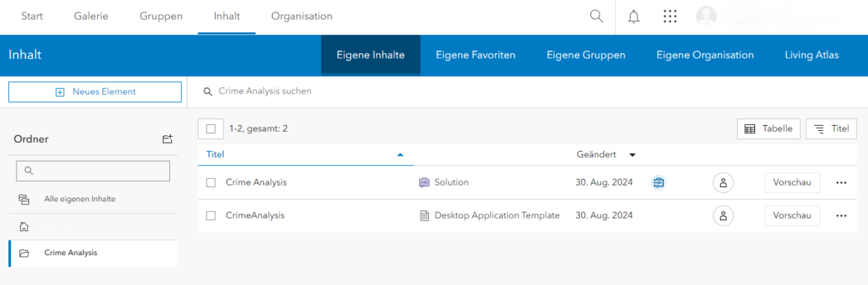Viewport: 868px width, 285px height.
Task: Switch to Eigene Organisation tab
Action: pos(705,55)
